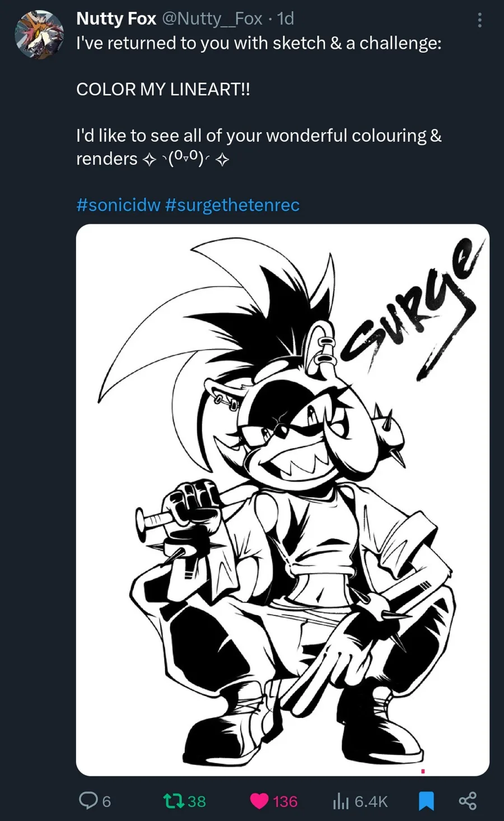
Task: Tap the @Nutty__Fox handle
Action: [x=212, y=18]
